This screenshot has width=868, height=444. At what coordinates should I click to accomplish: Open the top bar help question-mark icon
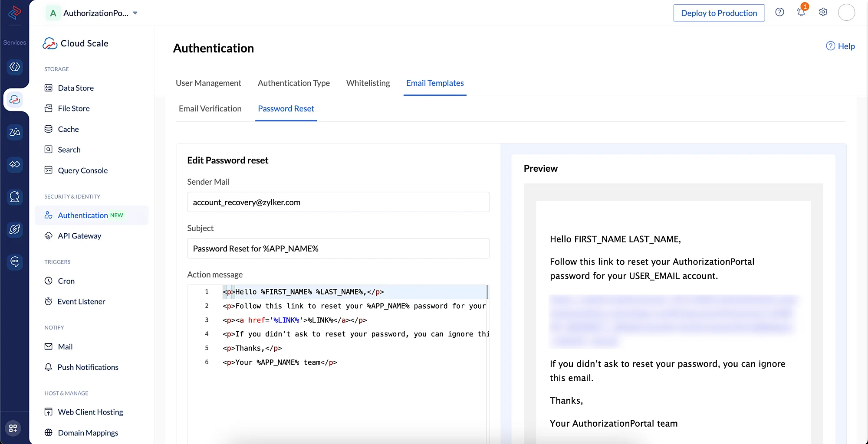tap(779, 12)
